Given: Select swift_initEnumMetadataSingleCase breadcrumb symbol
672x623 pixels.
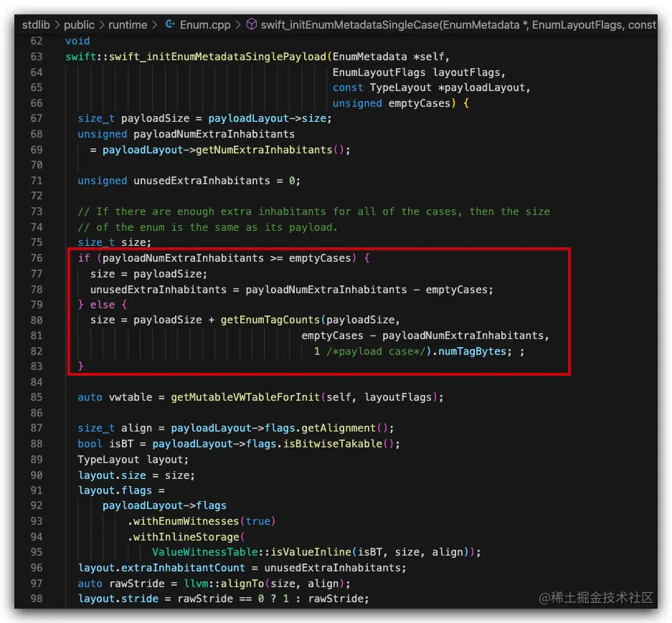Looking at the screenshot, I should (x=458, y=25).
